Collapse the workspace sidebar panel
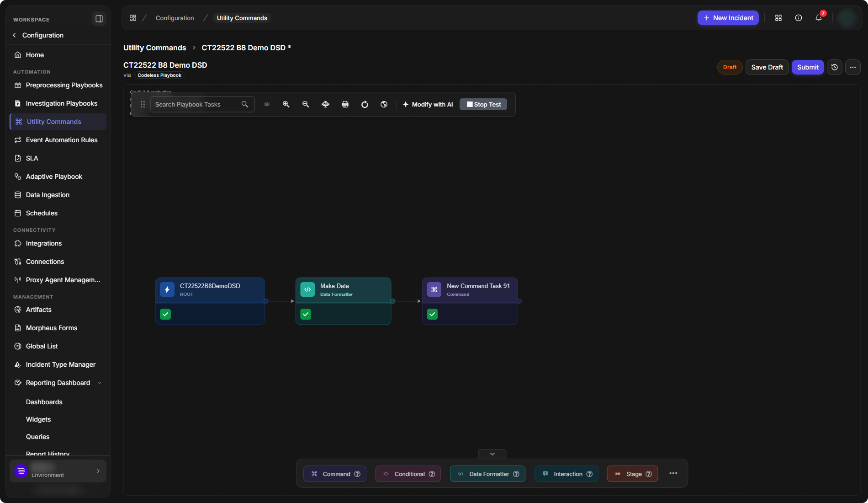Screen dimensions: 868x503 tap(99, 19)
